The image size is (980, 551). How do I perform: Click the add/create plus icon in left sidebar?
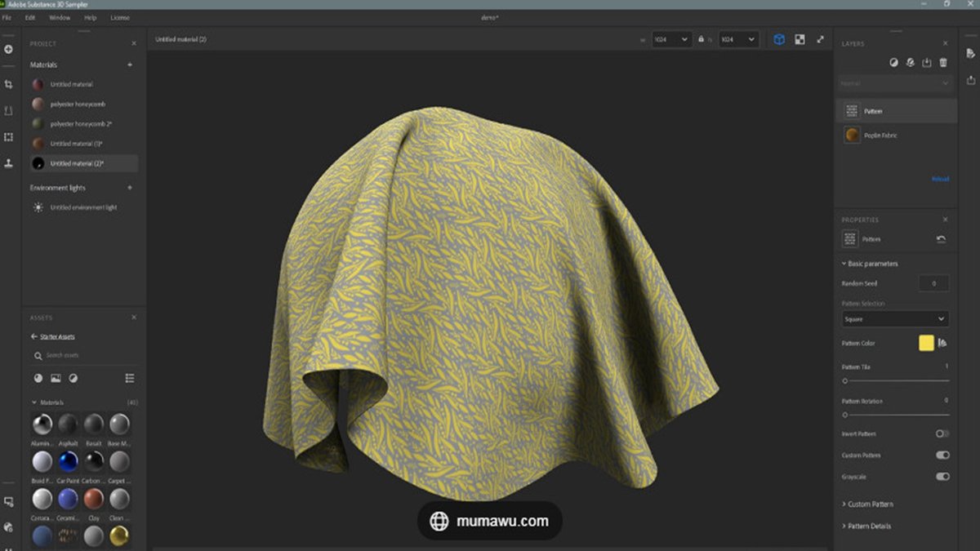click(8, 49)
